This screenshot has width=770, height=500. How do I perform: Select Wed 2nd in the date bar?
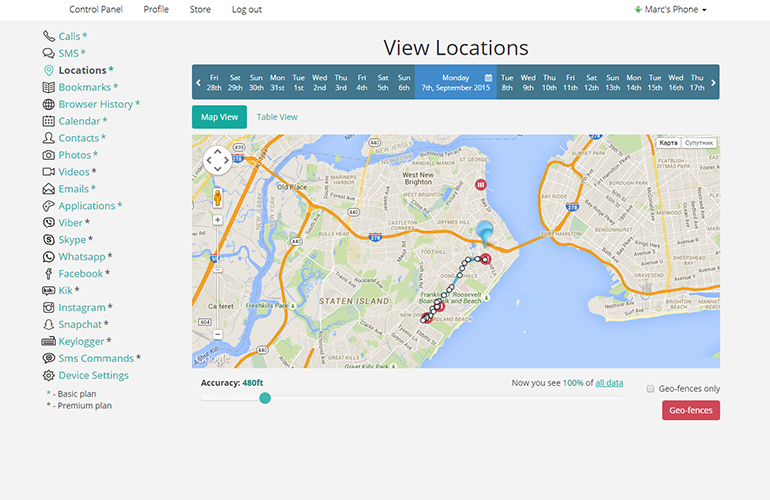[320, 83]
